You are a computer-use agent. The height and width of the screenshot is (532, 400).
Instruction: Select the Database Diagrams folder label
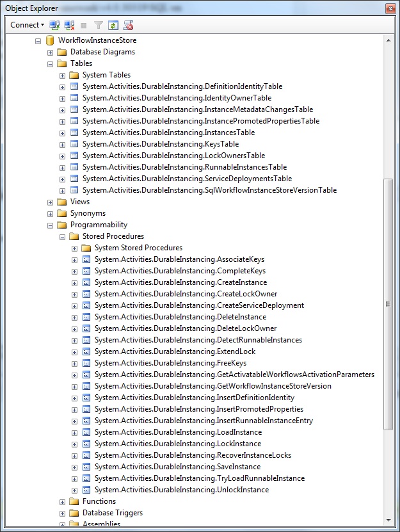(102, 52)
